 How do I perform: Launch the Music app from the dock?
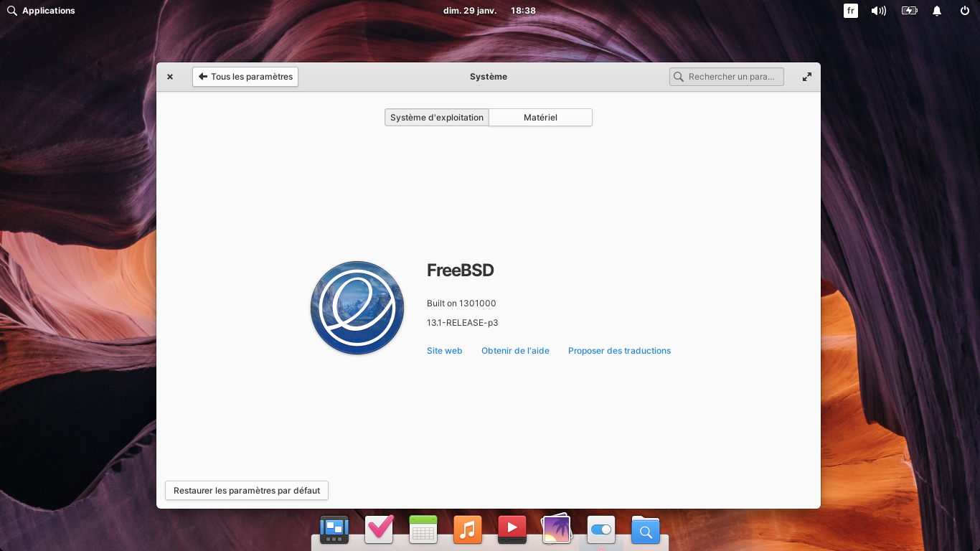click(x=468, y=529)
